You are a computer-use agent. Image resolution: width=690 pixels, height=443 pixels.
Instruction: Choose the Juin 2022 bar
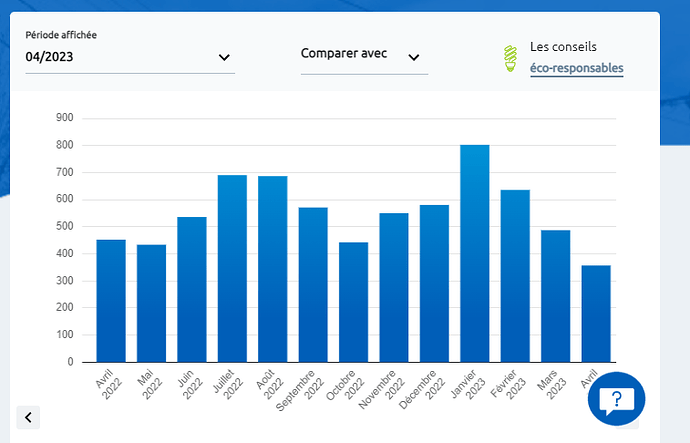[x=192, y=290]
